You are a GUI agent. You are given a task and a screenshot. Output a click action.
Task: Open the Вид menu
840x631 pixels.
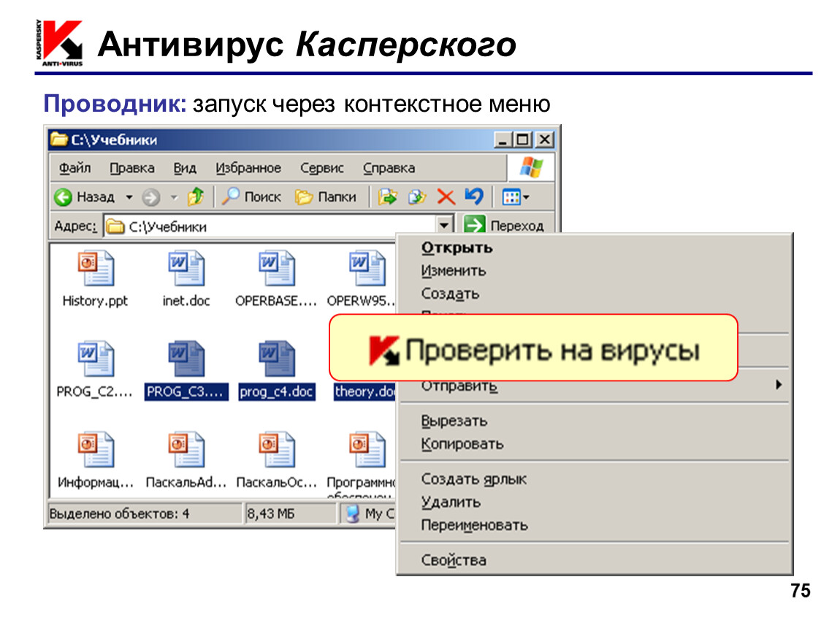tap(185, 168)
